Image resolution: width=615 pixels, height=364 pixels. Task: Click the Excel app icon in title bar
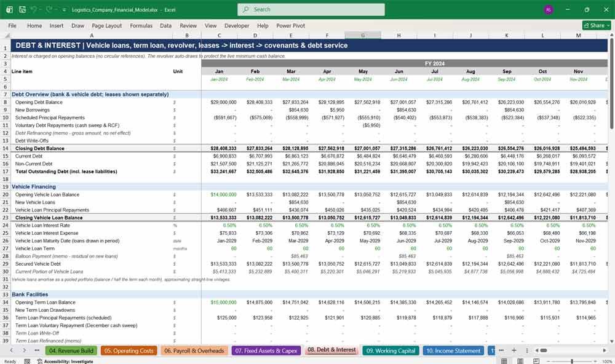tap(9, 9)
